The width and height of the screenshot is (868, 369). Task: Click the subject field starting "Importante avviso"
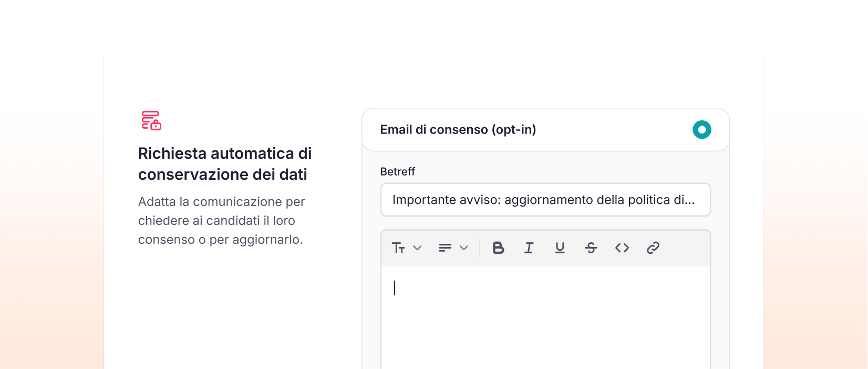545,200
